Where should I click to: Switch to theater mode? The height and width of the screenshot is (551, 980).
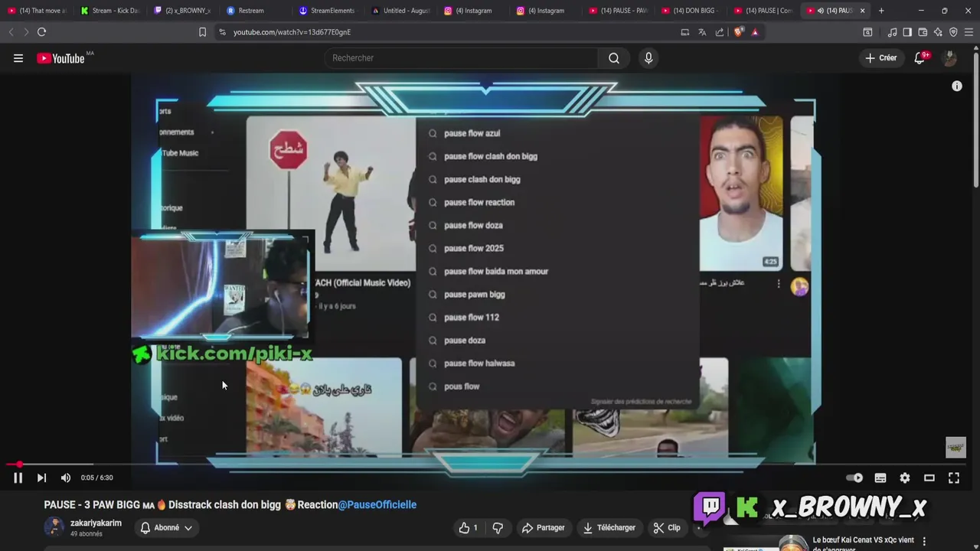coord(929,478)
